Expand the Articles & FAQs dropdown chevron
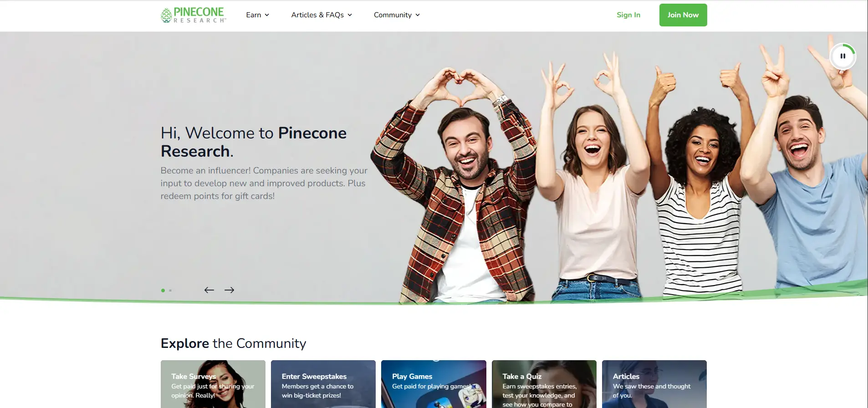The height and width of the screenshot is (408, 868). pyautogui.click(x=350, y=15)
